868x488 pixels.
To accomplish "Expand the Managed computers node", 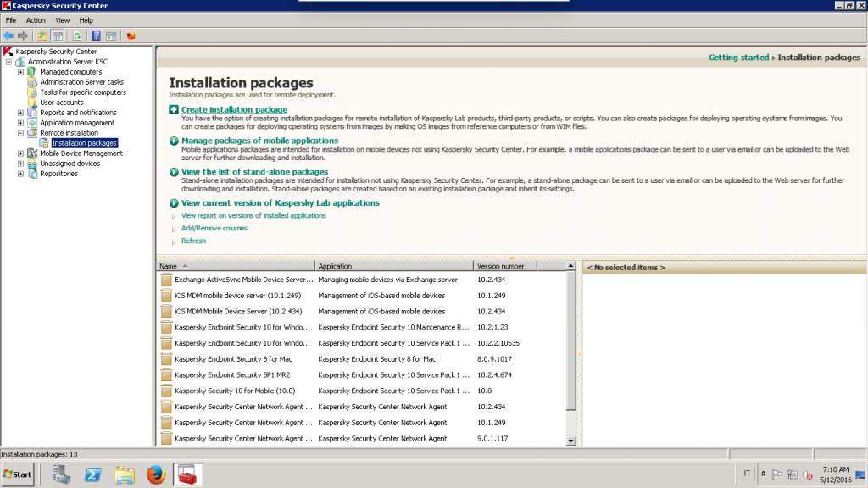I will pos(20,72).
